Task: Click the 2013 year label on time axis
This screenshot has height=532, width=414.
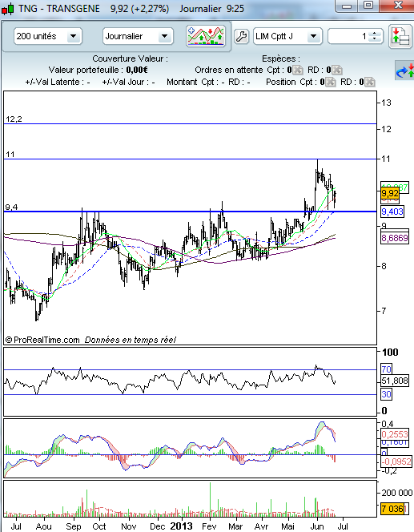Action: tap(181, 526)
